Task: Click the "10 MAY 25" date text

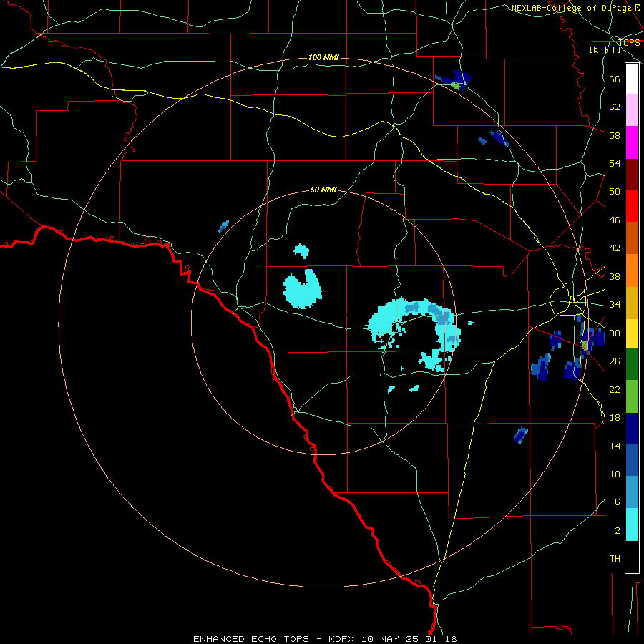Action: [390, 639]
